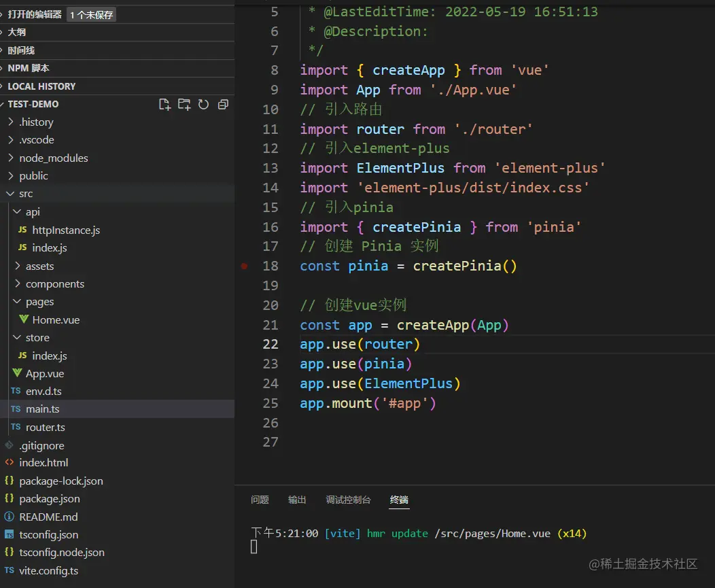This screenshot has width=715, height=588.
Task: Expand the NPM 脚本 section
Action: (x=117, y=68)
